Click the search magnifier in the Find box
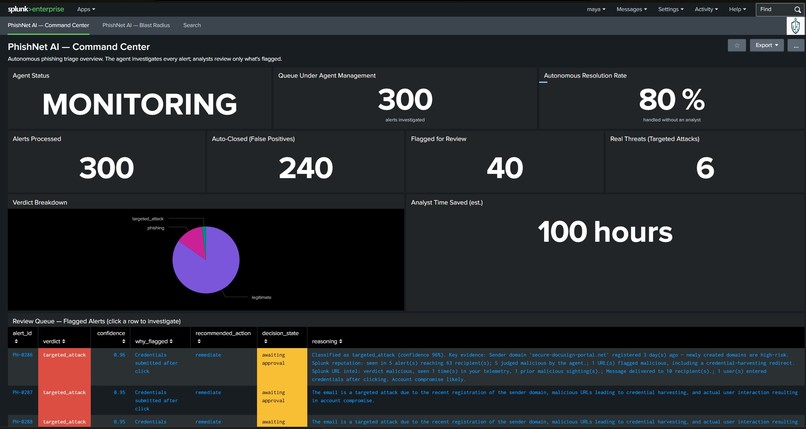806x429 pixels. point(797,9)
